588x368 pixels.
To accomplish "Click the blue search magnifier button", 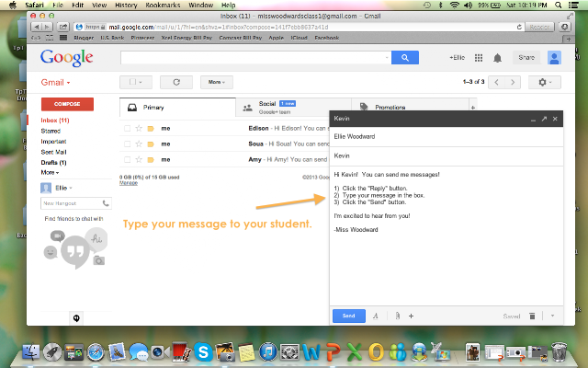I will click(405, 57).
